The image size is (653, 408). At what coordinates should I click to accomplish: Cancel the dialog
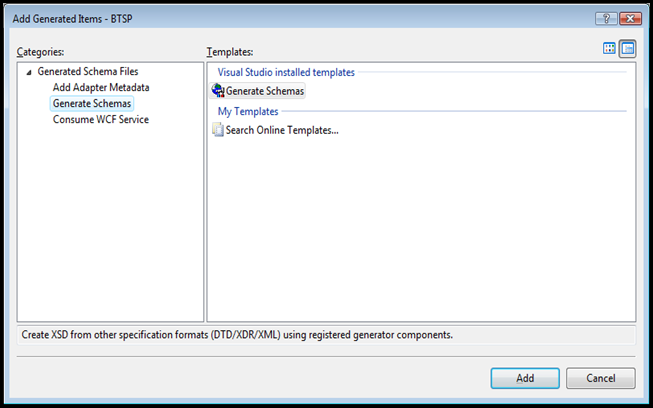click(600, 378)
